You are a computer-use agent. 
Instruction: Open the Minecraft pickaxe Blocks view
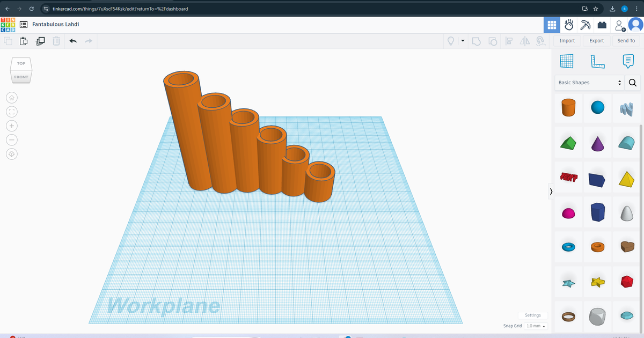(x=586, y=25)
